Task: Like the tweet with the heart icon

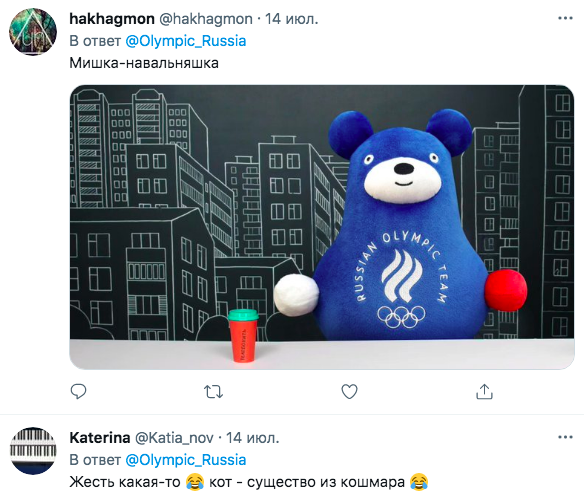Action: (x=349, y=391)
